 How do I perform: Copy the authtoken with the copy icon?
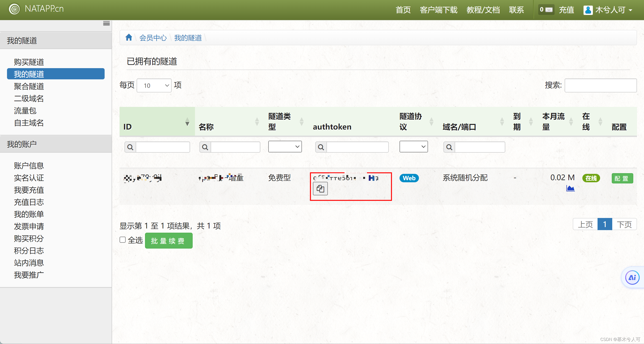coord(320,189)
